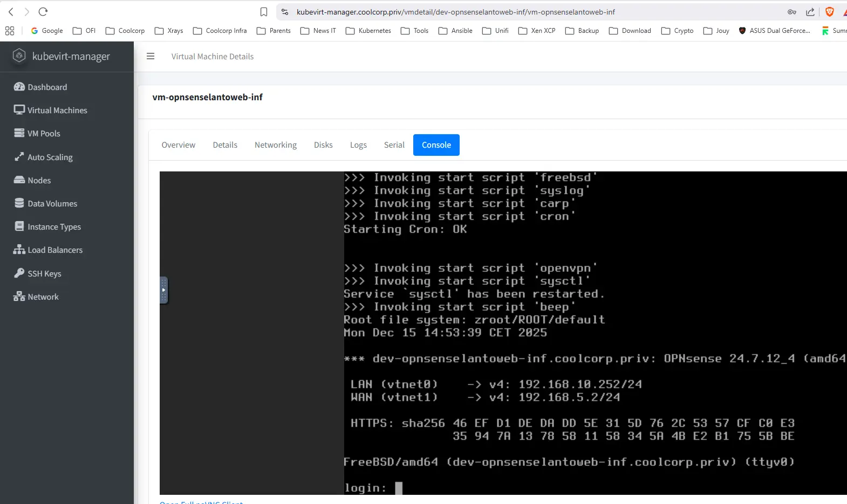Image resolution: width=847 pixels, height=504 pixels.
Task: Open saved passwords key icon
Action: [792, 12]
